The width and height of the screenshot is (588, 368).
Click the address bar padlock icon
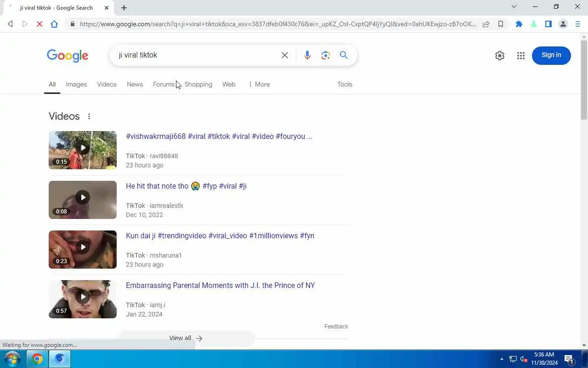coord(72,24)
